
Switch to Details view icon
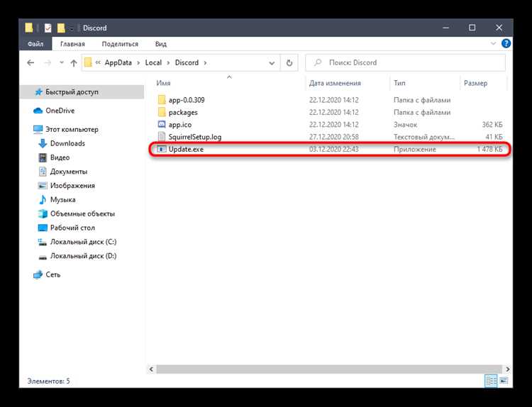(x=491, y=381)
